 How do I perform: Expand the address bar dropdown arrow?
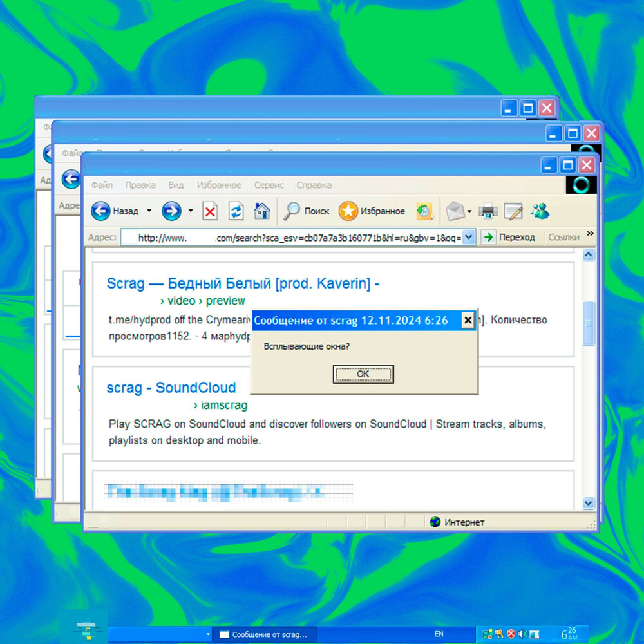click(469, 237)
